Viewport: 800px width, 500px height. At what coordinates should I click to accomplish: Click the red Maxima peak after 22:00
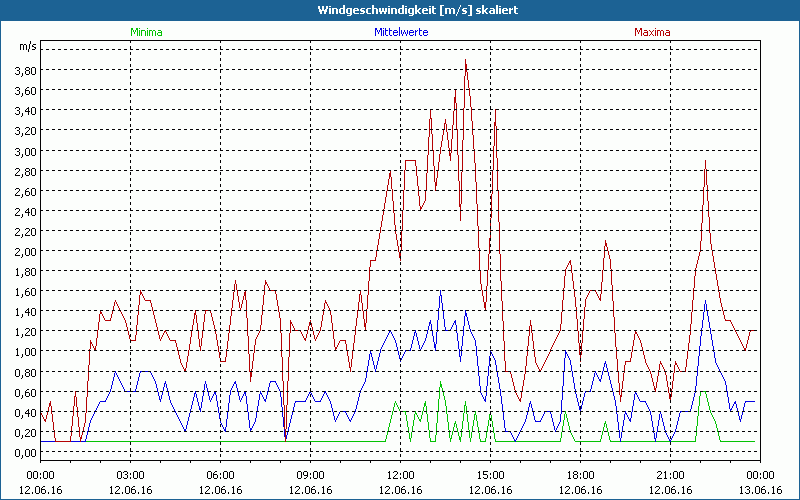[x=705, y=161]
